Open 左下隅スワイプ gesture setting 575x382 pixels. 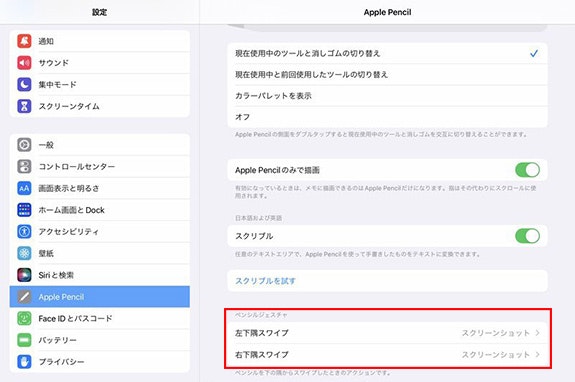pos(388,333)
